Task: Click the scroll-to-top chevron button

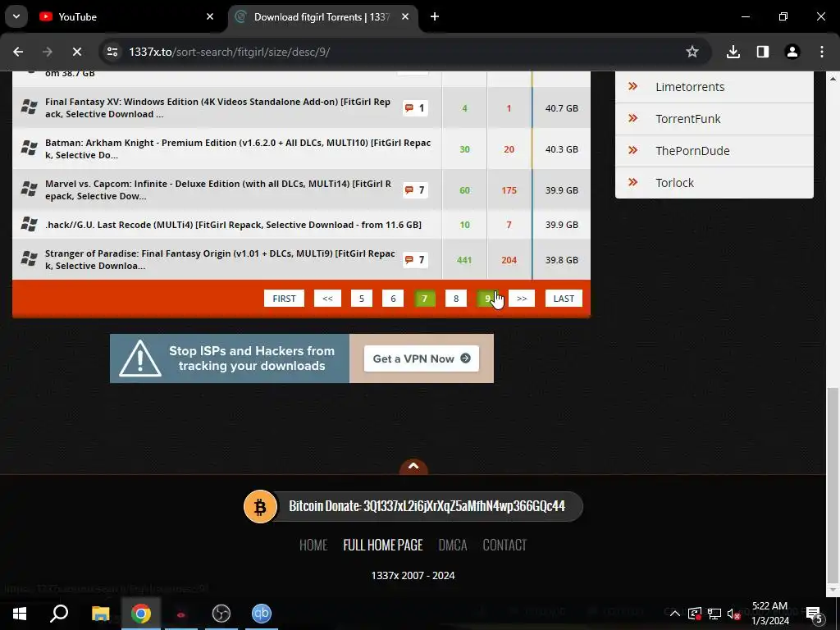Action: tap(413, 467)
